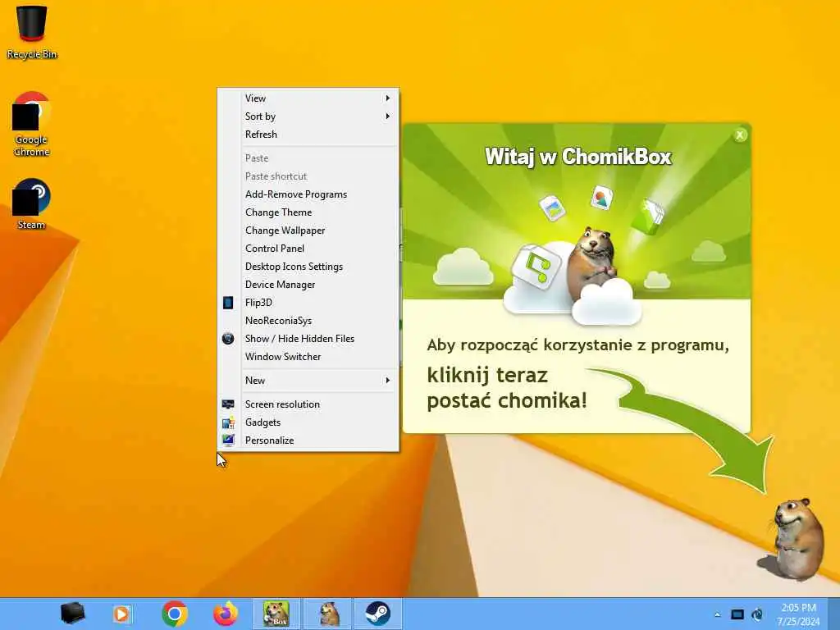Screen dimensions: 840x630
Task: Choose Change Theme
Action: (x=319, y=212)
